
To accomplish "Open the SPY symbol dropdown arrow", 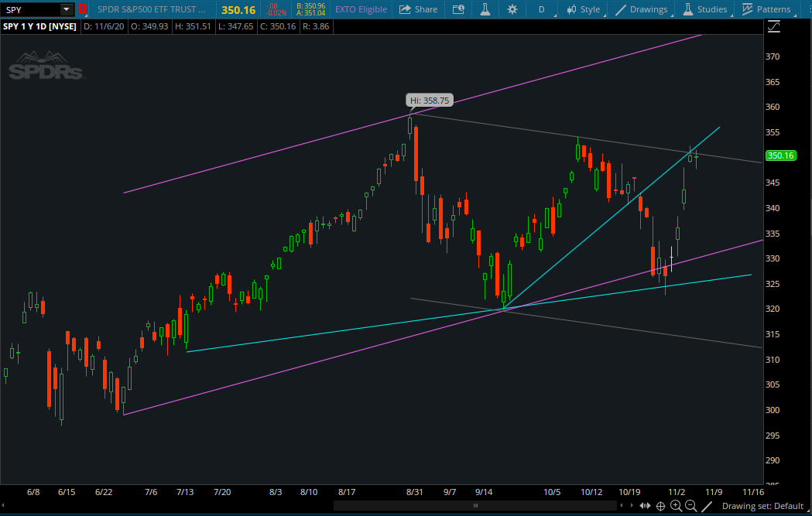I will tap(67, 9).
